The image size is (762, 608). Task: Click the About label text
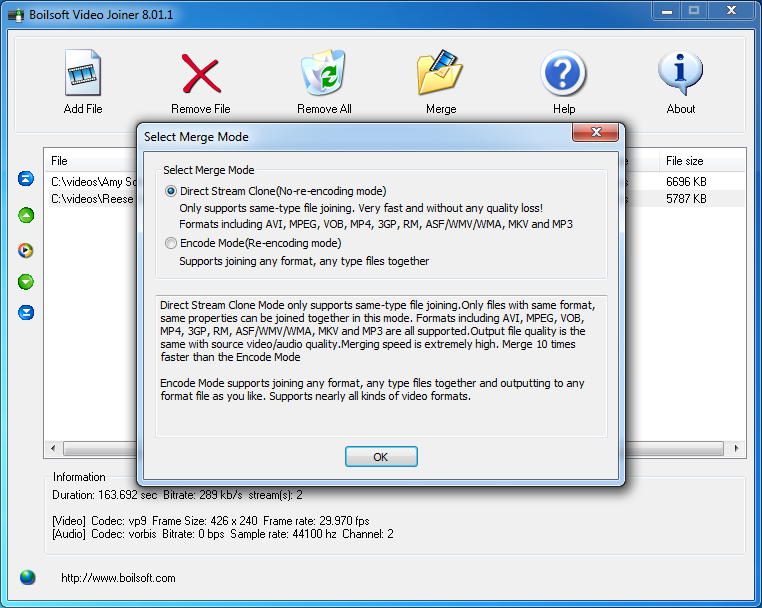pos(680,109)
